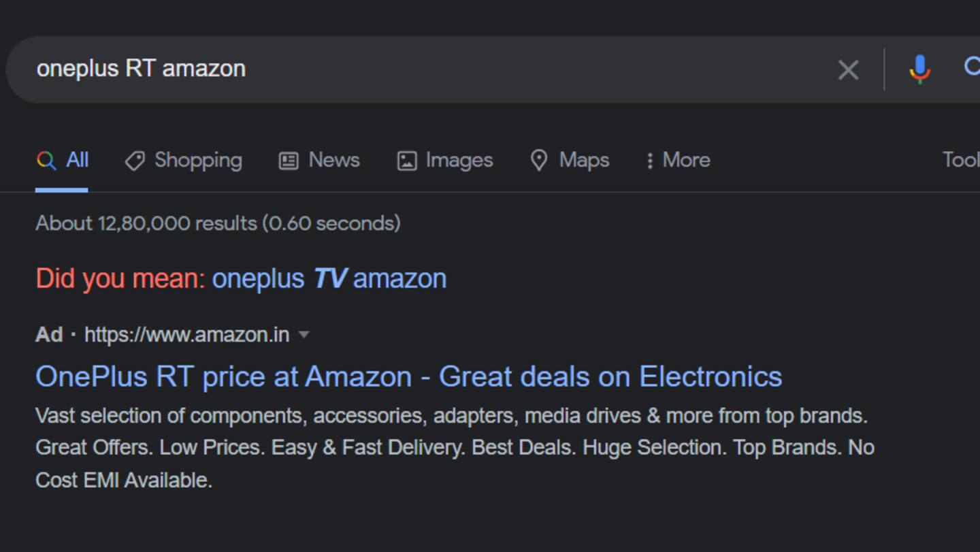Click the https://www.amazon.in ad URL
Viewport: 980px width, 552px height.
[186, 334]
